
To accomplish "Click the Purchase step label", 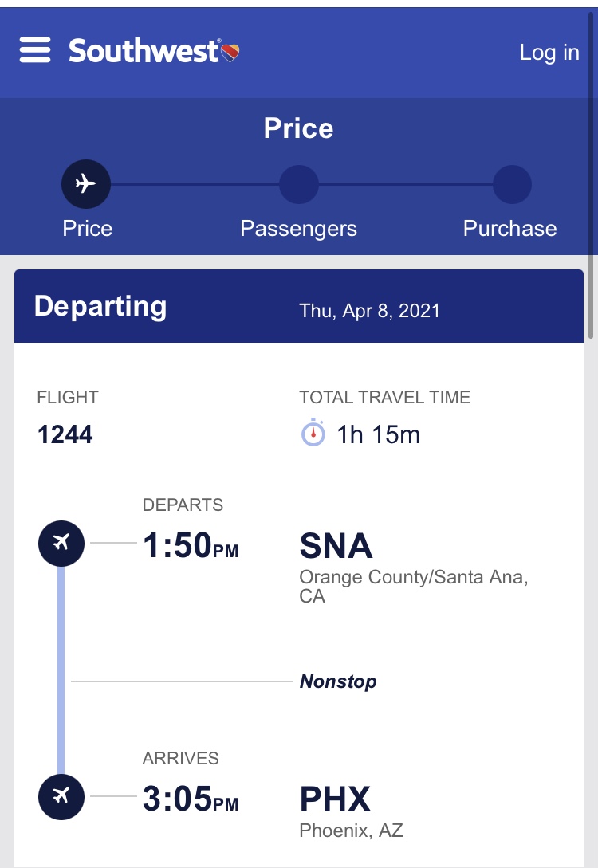I will pos(510,228).
